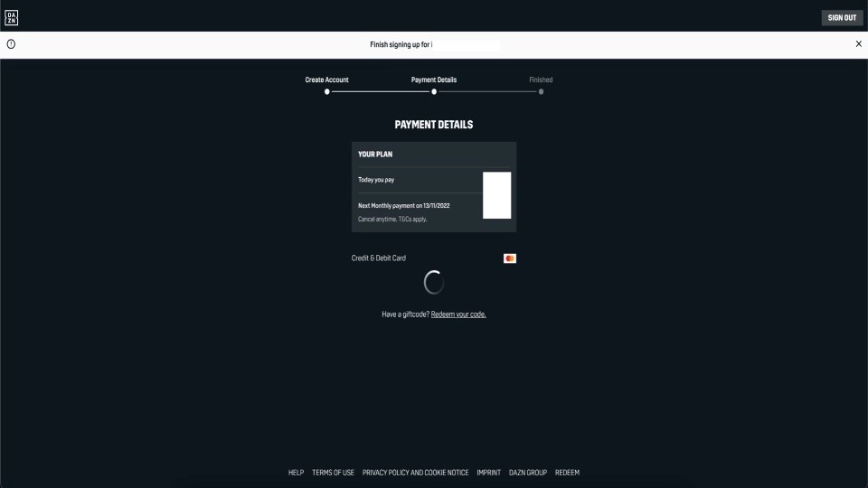This screenshot has width=868, height=488.
Task: Open the DAZN GROUP footer link
Action: click(x=527, y=473)
